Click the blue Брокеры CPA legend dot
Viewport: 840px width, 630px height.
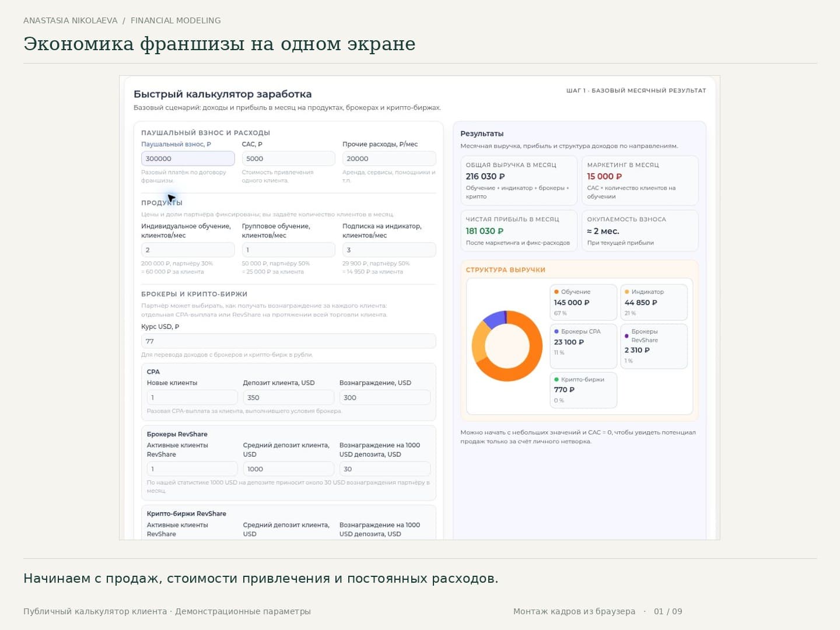point(556,331)
